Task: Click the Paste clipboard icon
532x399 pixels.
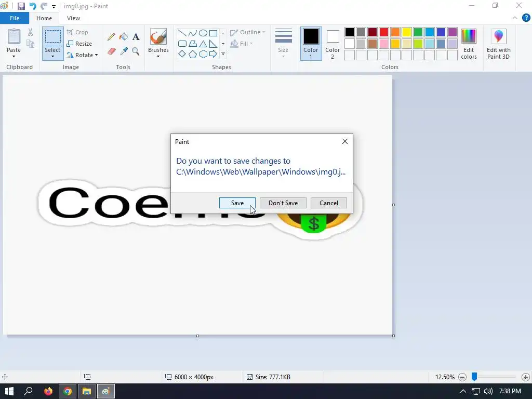Action: click(x=14, y=37)
